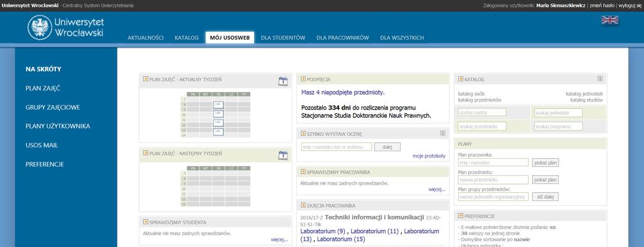Click user name Maria Siemaszkiewicz
Screen dimensions: 644x247
[x=560, y=5]
